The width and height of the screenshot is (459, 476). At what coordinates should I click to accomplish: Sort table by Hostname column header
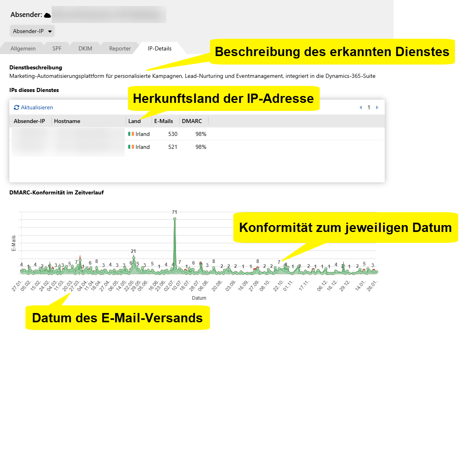67,121
